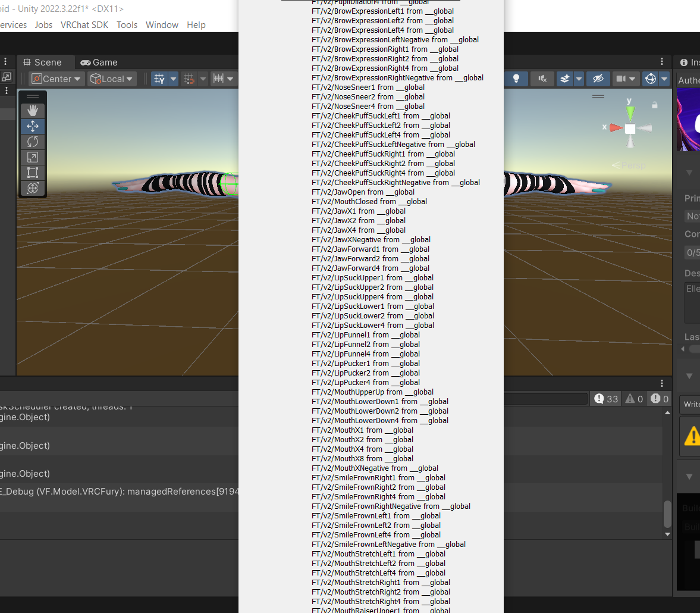Toggle the scene rotation lock icon
The width and height of the screenshot is (700, 613).
[x=654, y=105]
